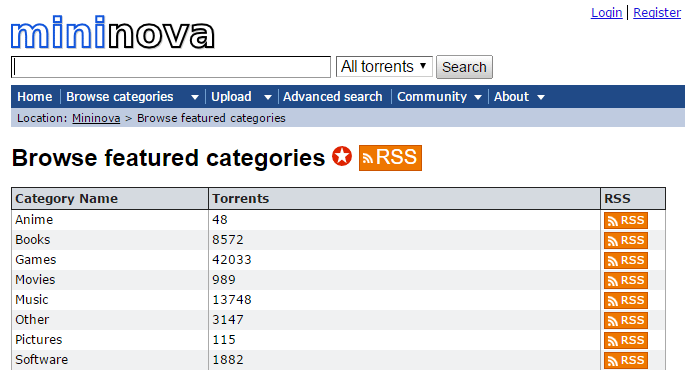Viewport: 685px width, 370px height.
Task: Click the Other torrent count 3147
Action: point(228,320)
